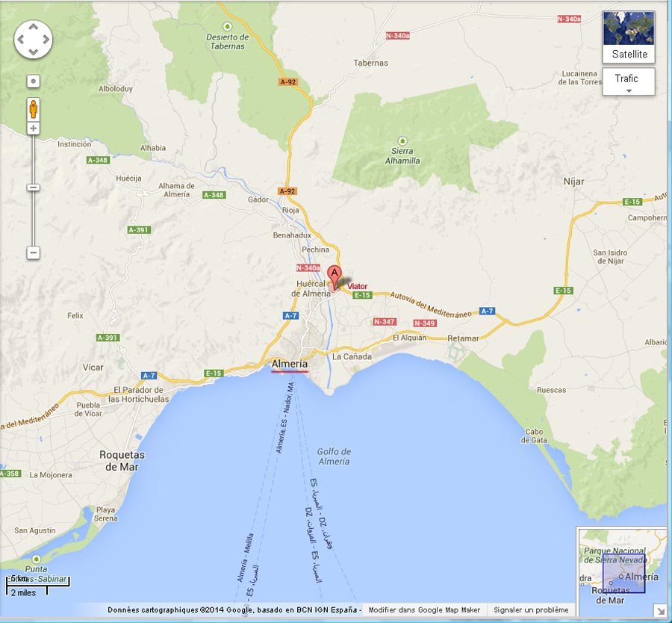Click the El Parador de las Hortichuelas label
Screen dimensions: 672x623
pos(138,394)
